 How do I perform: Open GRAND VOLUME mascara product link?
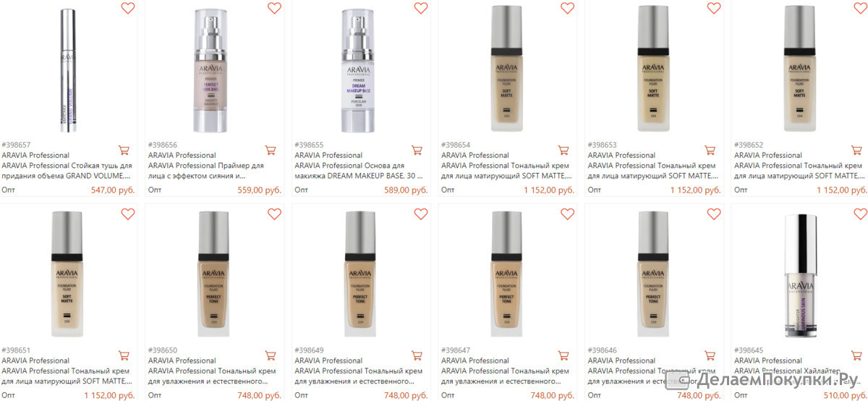pyautogui.click(x=67, y=170)
